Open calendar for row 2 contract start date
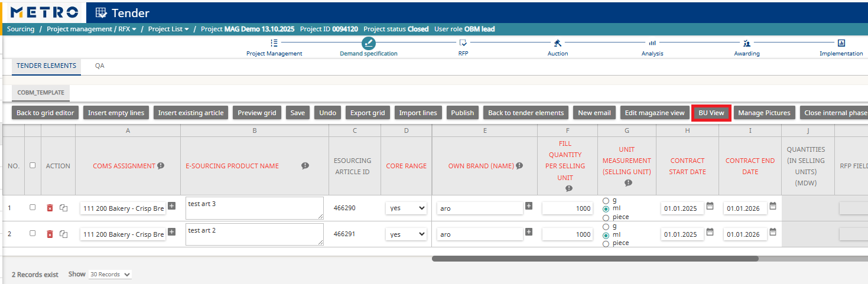The height and width of the screenshot is (284, 868). tap(710, 233)
